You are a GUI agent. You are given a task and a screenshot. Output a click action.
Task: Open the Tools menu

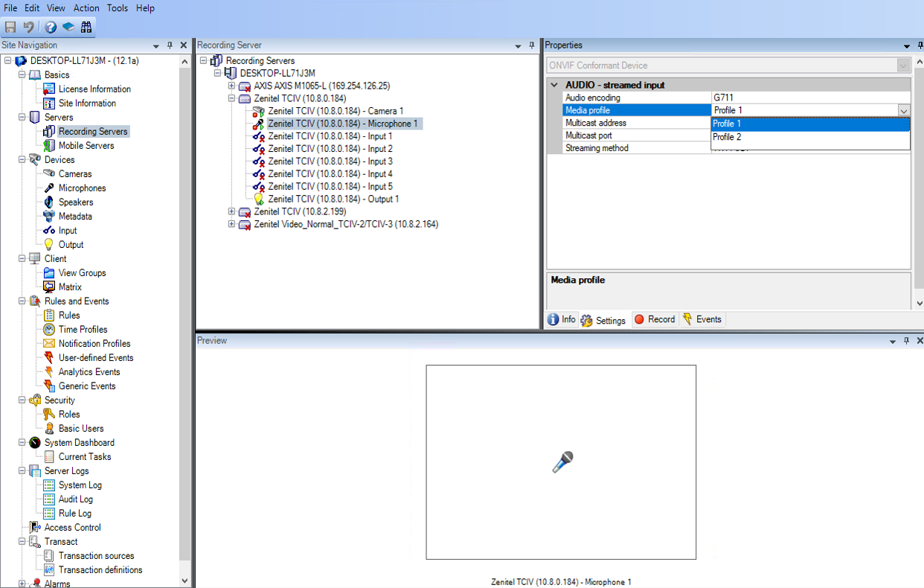pos(117,8)
